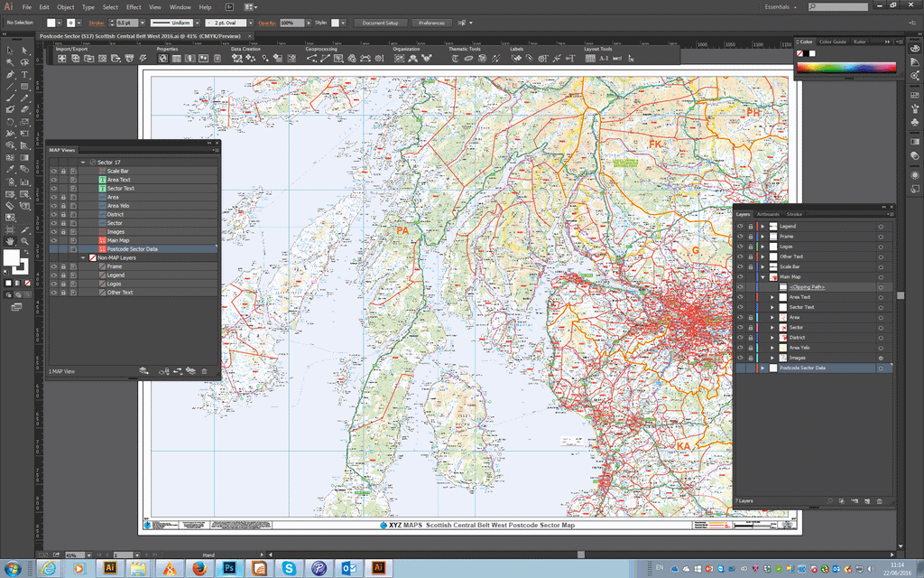Create new layer in Layers panel
The image size is (924, 578).
pyautogui.click(x=867, y=500)
